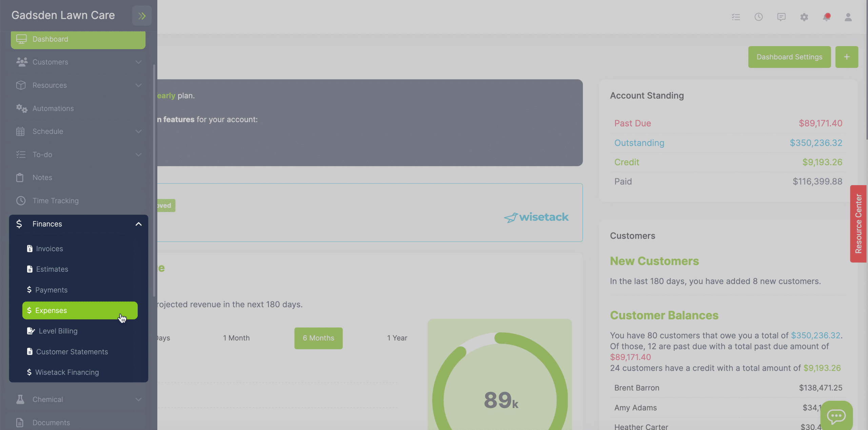Select Payments in the Finances menu

(80, 290)
